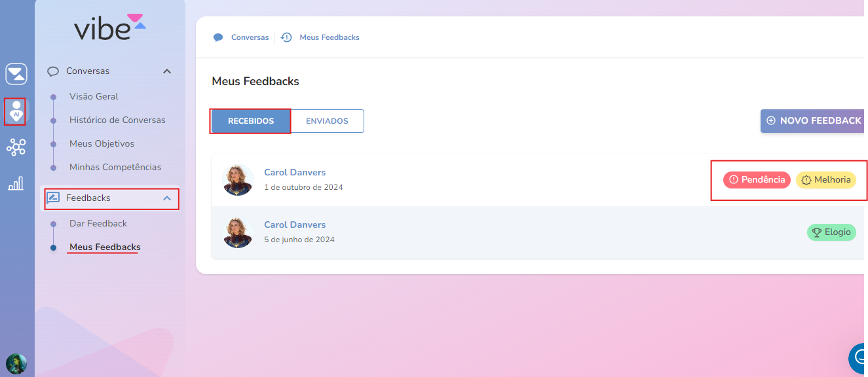
Task: Open the chat support bubble icon
Action: coord(858,358)
